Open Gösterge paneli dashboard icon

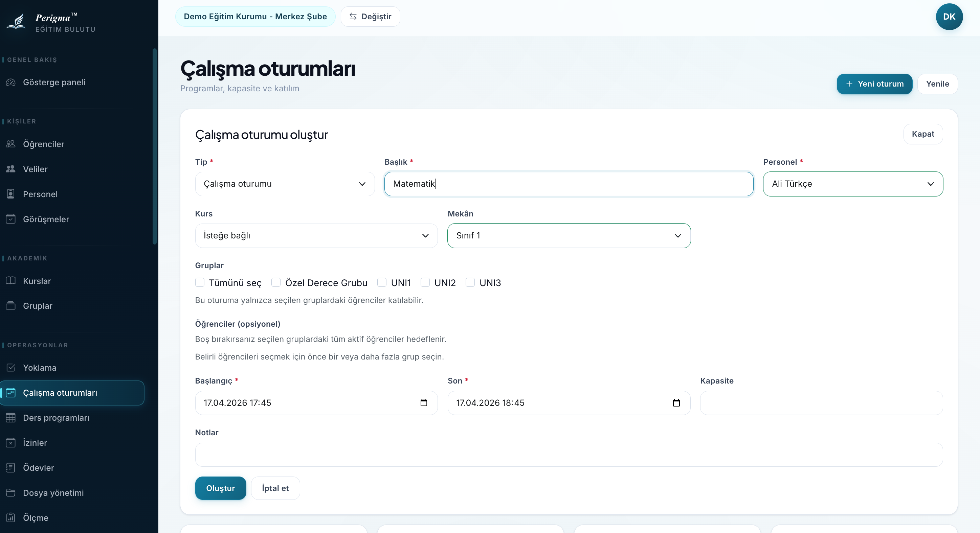click(x=10, y=82)
